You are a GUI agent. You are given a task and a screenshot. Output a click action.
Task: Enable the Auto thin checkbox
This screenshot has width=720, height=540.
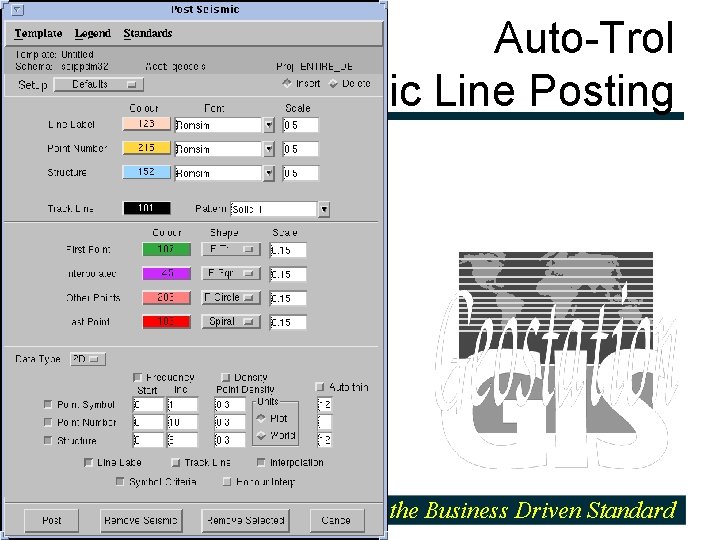[320, 387]
